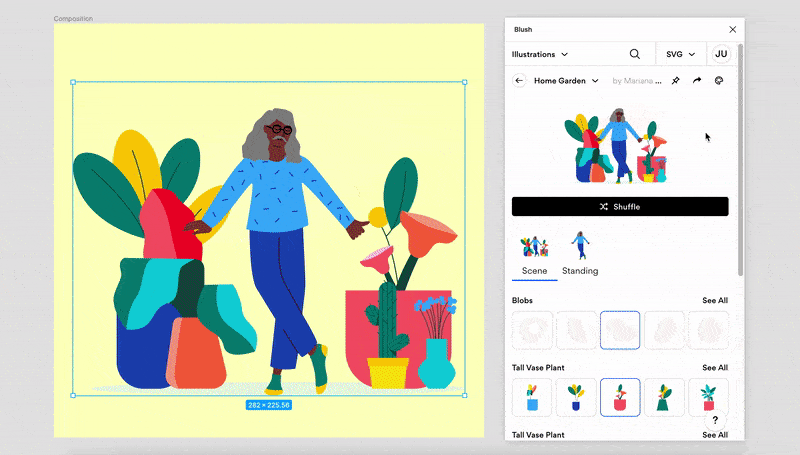
Task: Select the highlighted third Blobs thumbnail
Action: click(620, 330)
